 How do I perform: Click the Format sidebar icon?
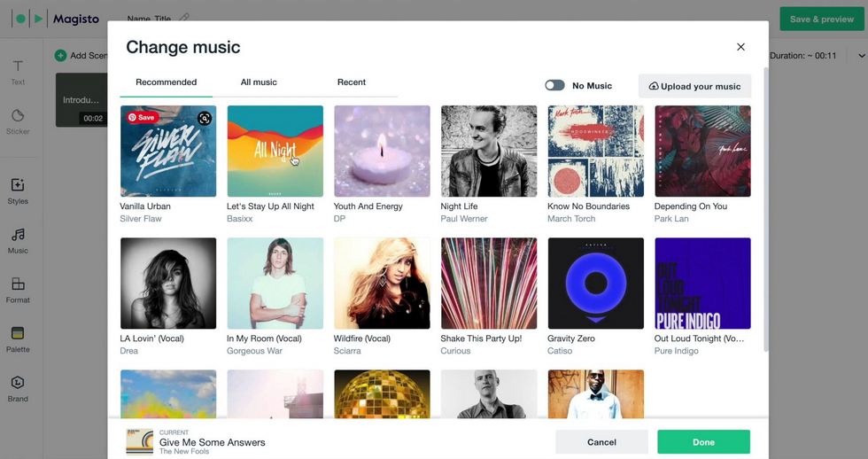point(18,290)
